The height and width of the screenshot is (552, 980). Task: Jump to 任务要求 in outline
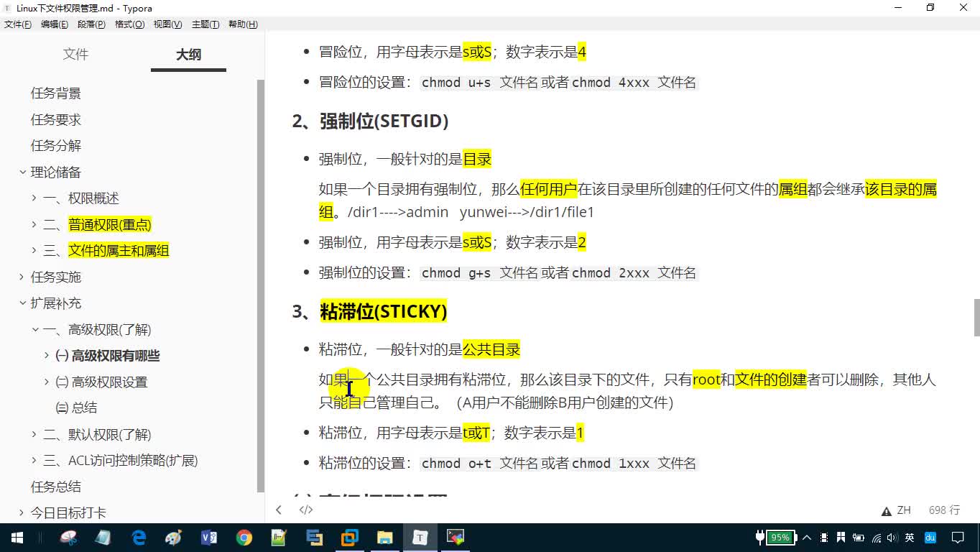(x=56, y=120)
